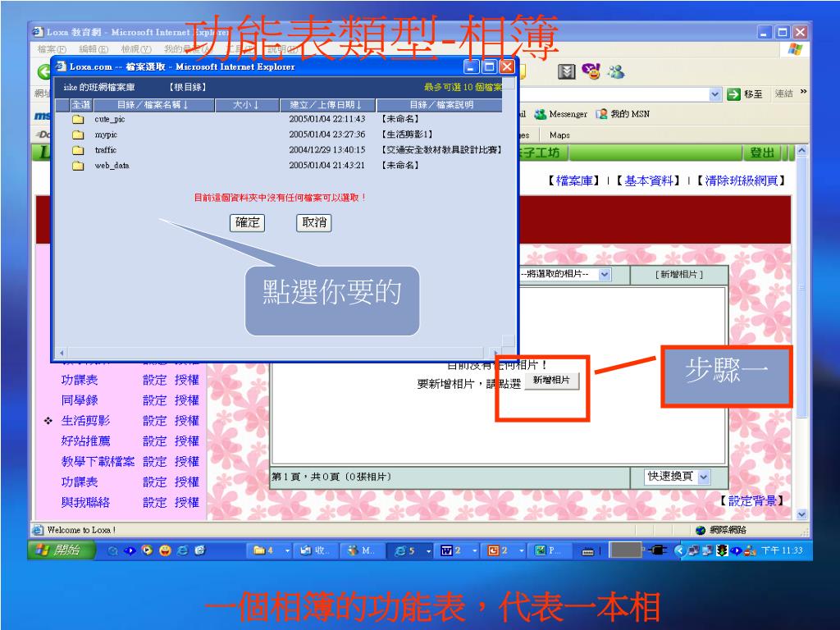The width and height of the screenshot is (840, 630).
Task: Open 與我聯絡 in the side menu
Action: (x=85, y=502)
